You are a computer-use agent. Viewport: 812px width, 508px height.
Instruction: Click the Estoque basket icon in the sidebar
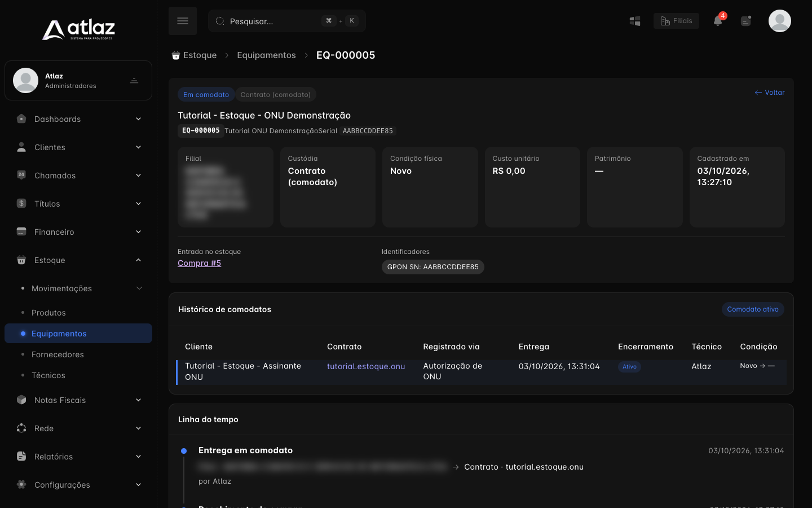[21, 260]
